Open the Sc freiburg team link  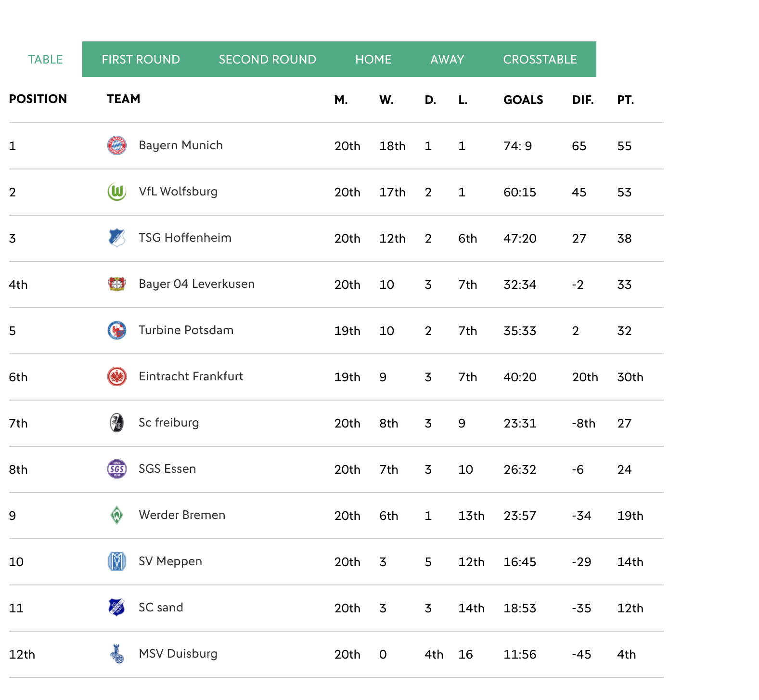(x=168, y=423)
